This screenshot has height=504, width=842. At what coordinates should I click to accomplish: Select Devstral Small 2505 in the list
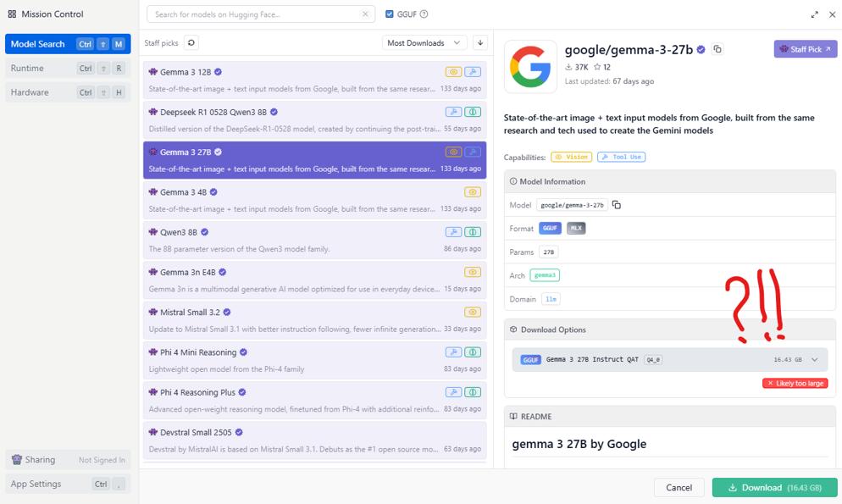[x=314, y=440]
